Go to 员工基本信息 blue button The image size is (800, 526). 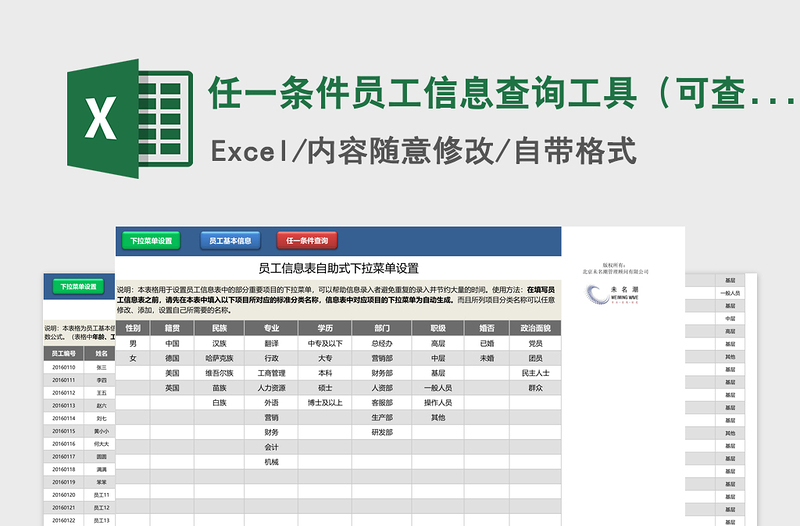230,241
